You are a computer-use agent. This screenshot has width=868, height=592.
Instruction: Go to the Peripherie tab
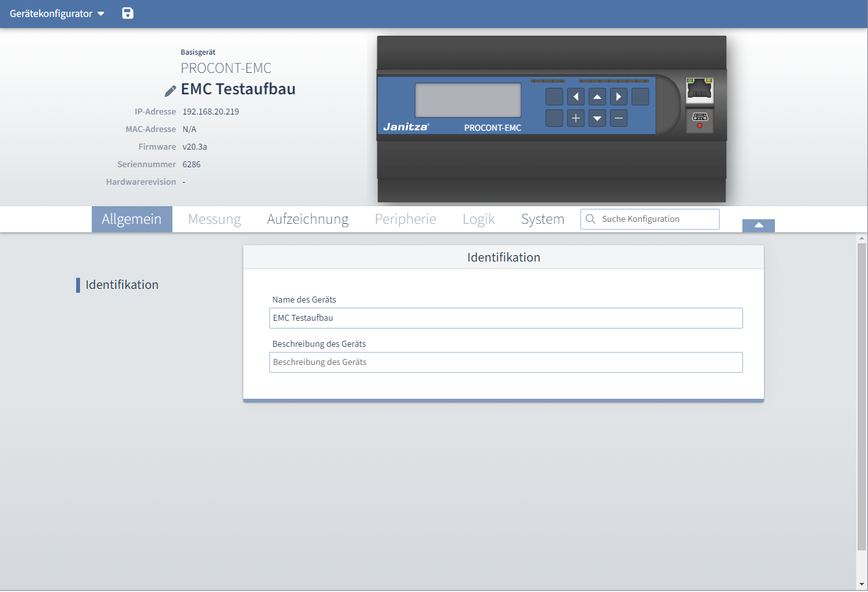[405, 219]
